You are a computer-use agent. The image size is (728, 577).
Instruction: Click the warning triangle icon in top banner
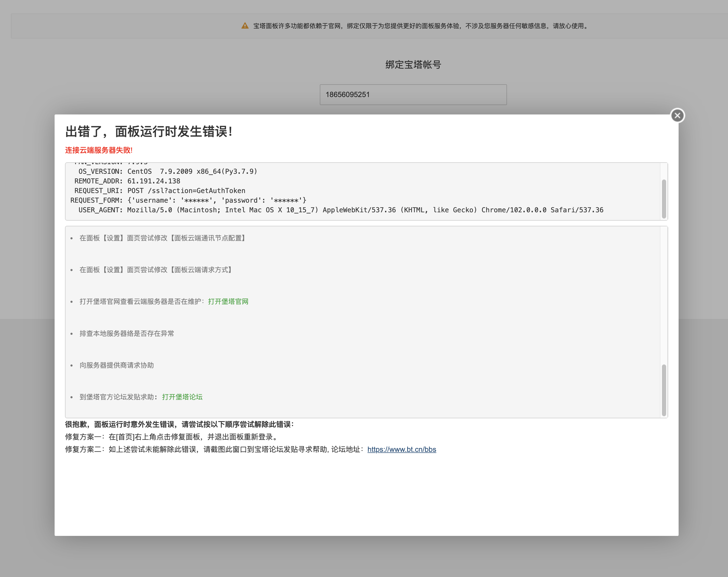(x=245, y=26)
